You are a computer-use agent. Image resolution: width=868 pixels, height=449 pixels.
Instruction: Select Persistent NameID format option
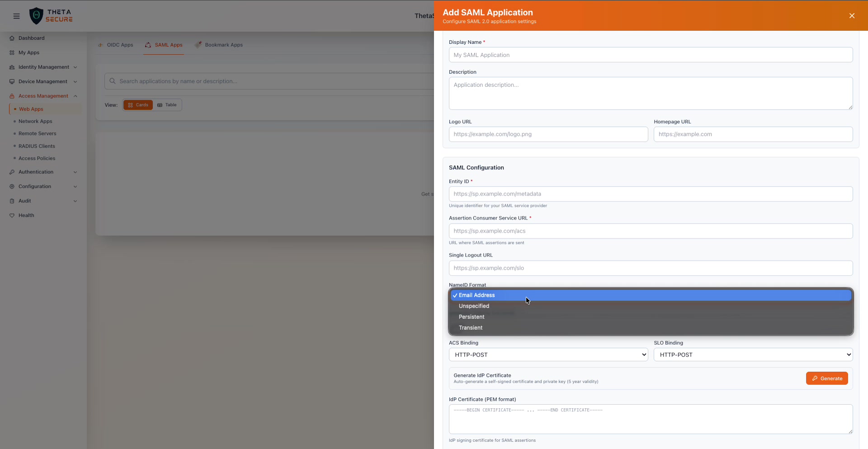tap(472, 317)
